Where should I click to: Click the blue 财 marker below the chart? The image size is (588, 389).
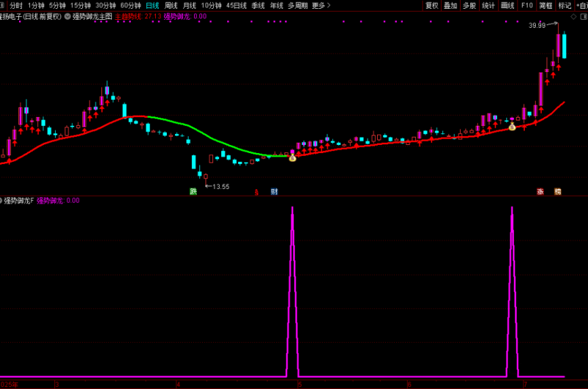pos(274,192)
